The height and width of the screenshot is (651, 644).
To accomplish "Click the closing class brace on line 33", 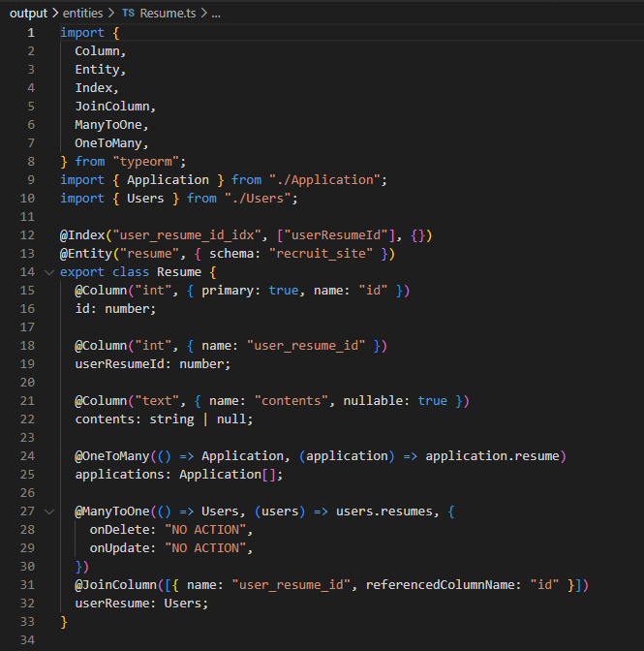I will point(64,622).
